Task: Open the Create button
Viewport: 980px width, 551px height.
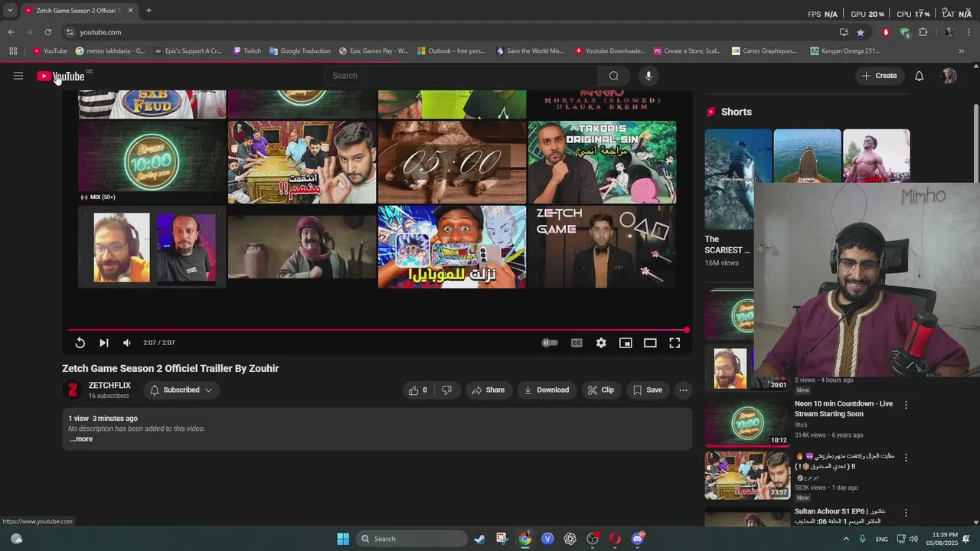Action: [x=879, y=76]
